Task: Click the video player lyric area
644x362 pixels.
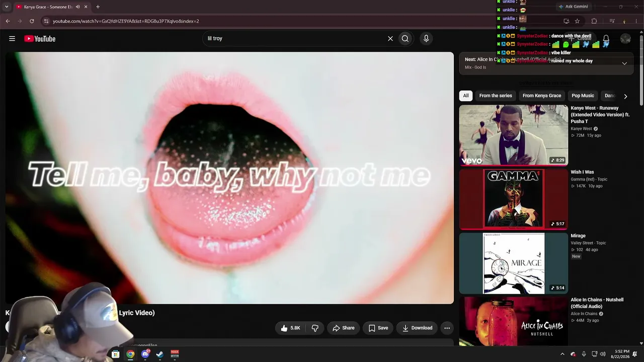Action: point(229,178)
